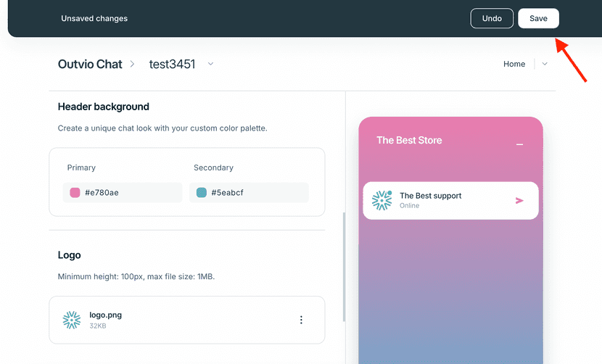
Task: Click the support avatar logo in preview
Action: click(382, 200)
